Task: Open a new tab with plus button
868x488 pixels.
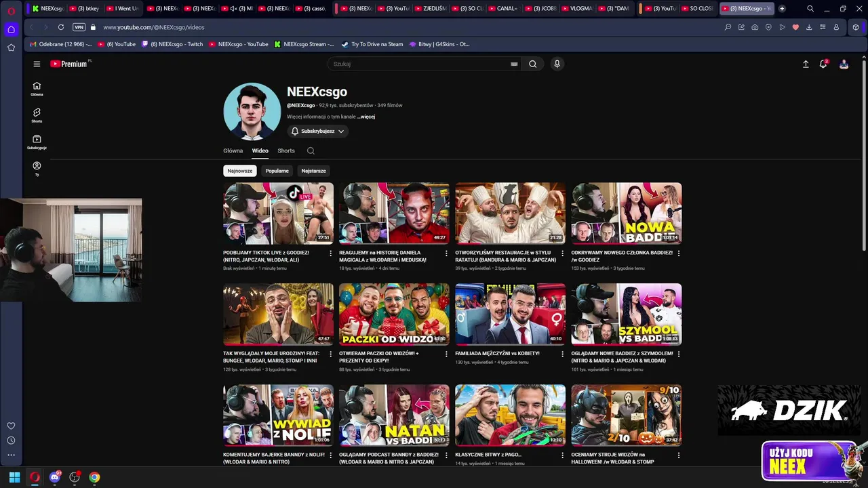Action: [782, 8]
